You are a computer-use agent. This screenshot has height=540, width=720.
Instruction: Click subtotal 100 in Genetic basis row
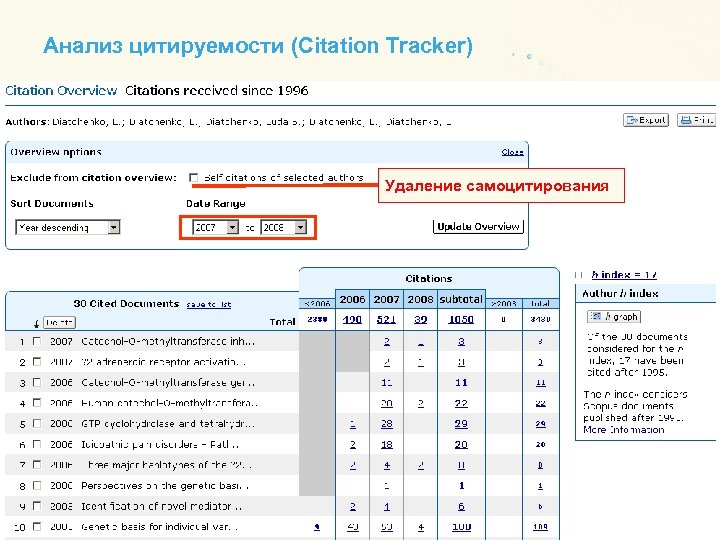pyautogui.click(x=461, y=527)
